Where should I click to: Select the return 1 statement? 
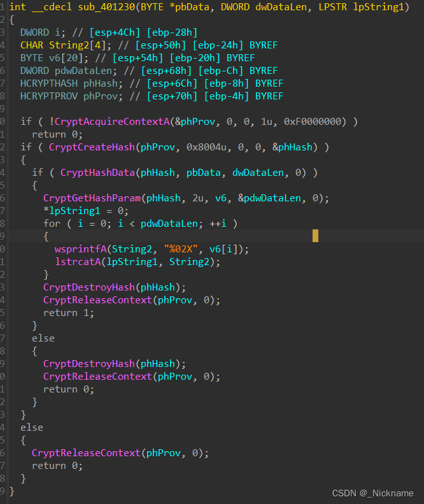point(68,313)
